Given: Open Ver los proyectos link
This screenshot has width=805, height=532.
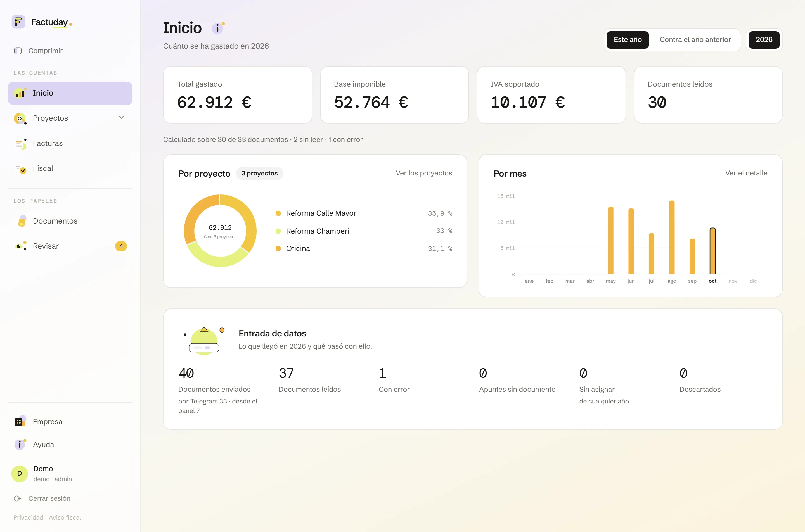Looking at the screenshot, I should pos(424,173).
